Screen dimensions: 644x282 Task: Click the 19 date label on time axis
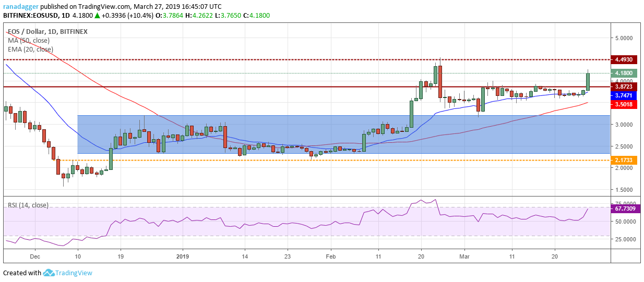pyautogui.click(x=121, y=256)
